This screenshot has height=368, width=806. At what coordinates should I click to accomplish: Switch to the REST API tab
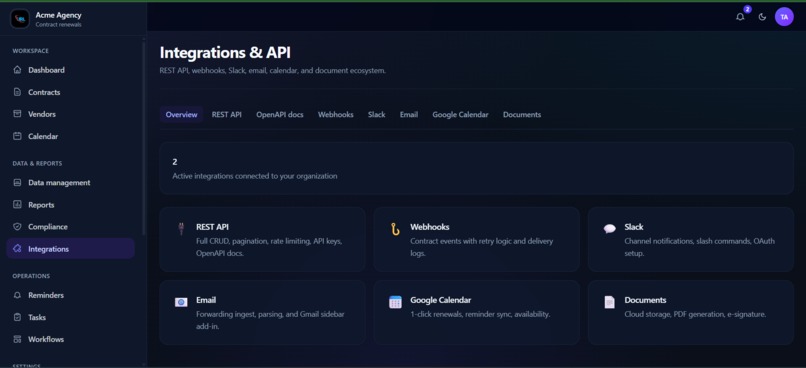(227, 115)
